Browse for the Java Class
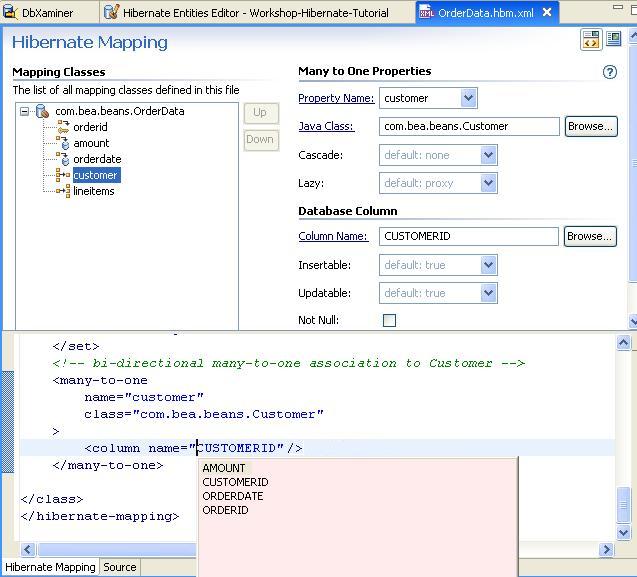 (591, 126)
